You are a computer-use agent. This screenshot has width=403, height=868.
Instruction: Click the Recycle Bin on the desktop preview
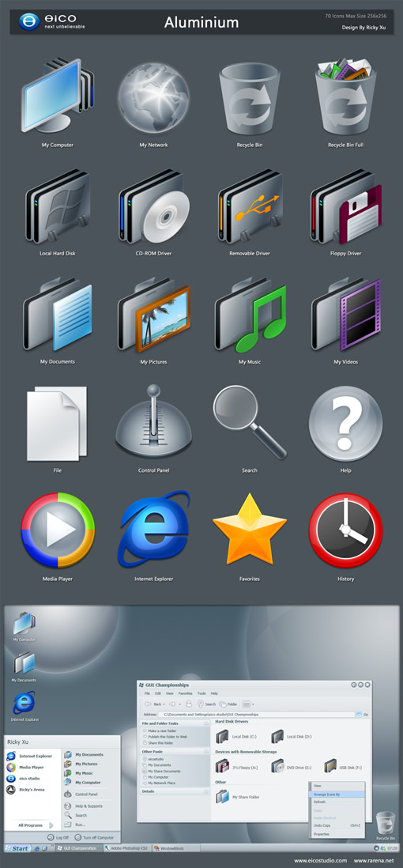pos(385,823)
